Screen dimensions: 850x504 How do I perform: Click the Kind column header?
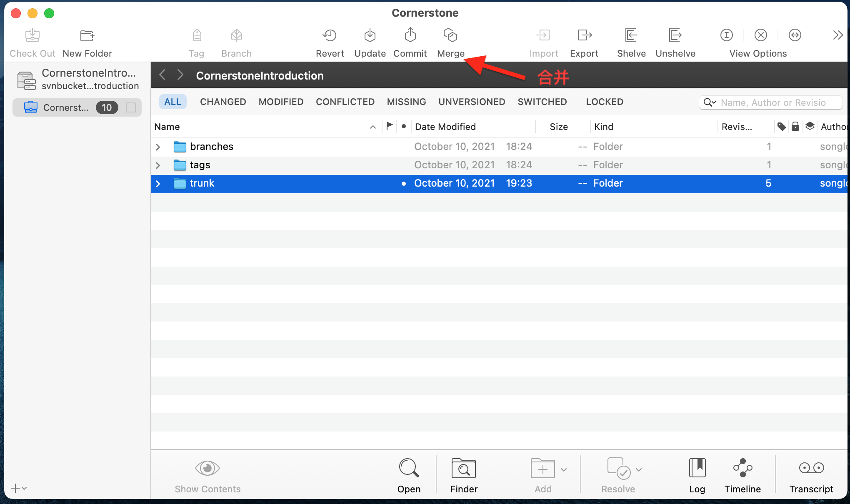pos(653,127)
